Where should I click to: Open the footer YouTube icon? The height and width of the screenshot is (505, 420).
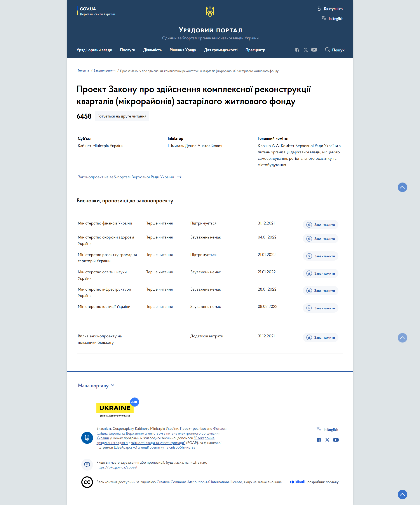(336, 440)
